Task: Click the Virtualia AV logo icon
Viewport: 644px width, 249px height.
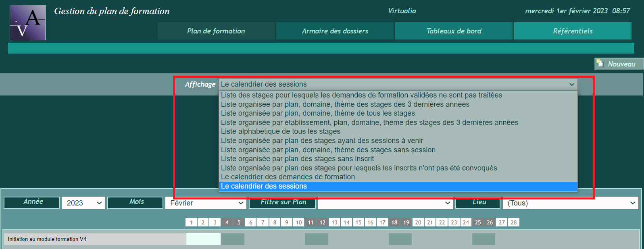Action: point(27,23)
